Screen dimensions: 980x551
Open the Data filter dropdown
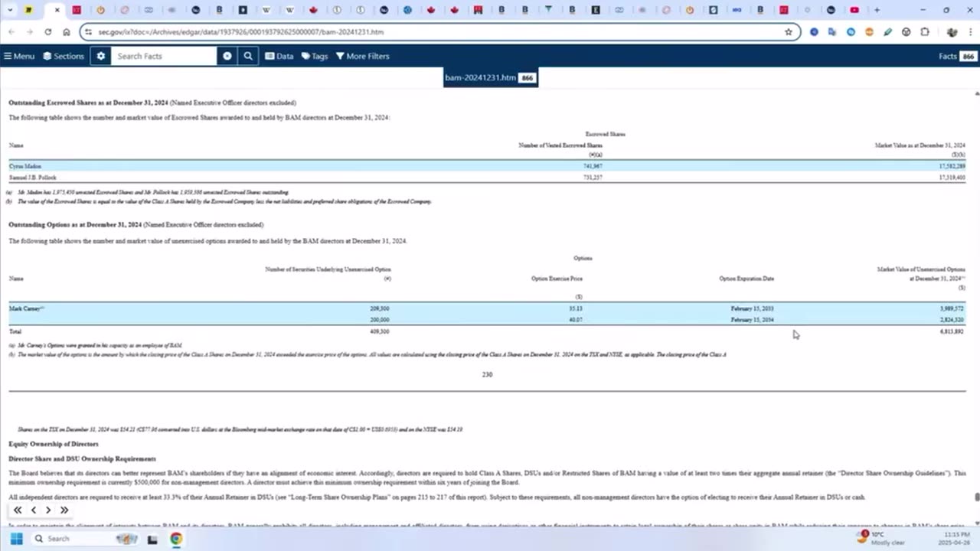click(279, 56)
